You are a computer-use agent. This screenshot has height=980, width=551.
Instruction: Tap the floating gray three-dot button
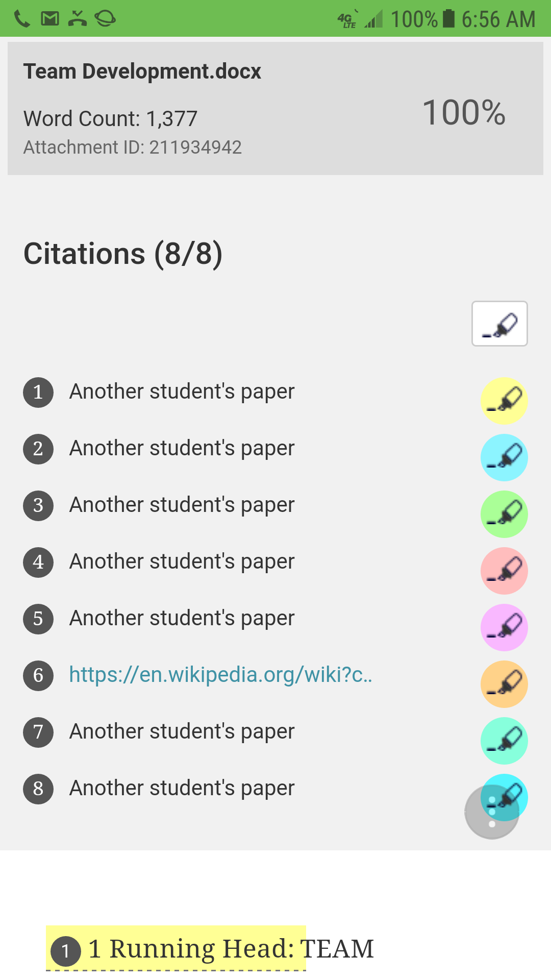click(491, 813)
